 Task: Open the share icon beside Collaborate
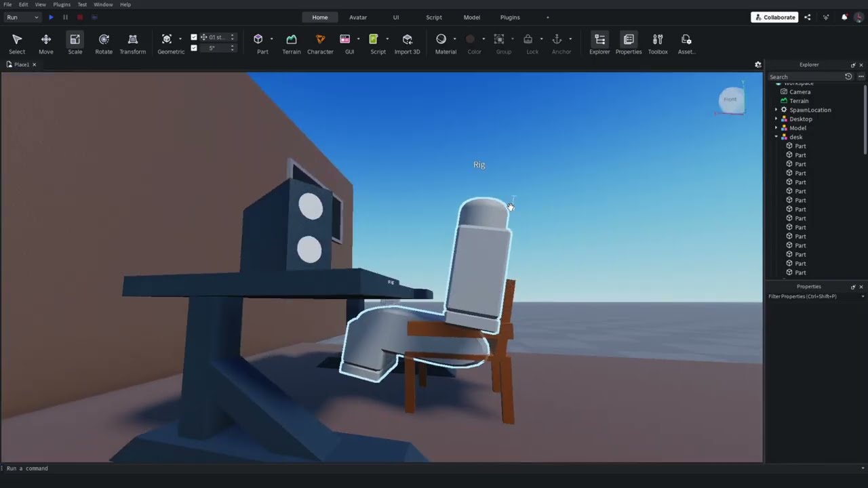pos(808,17)
